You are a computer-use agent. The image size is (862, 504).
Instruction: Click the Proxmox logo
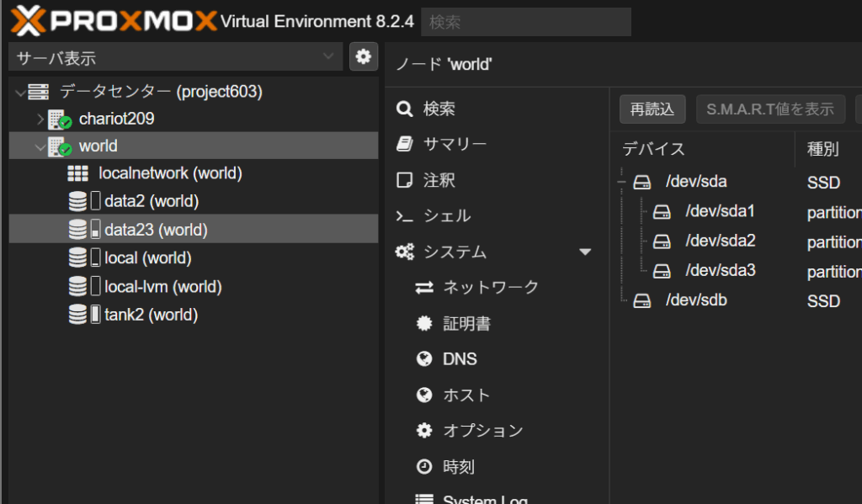click(114, 20)
